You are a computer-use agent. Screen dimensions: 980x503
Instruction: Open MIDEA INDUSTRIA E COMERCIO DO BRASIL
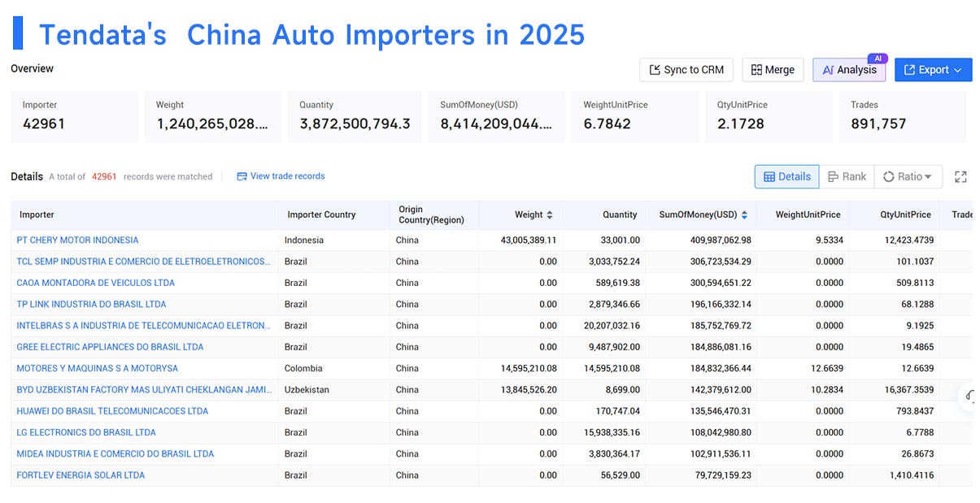(115, 454)
